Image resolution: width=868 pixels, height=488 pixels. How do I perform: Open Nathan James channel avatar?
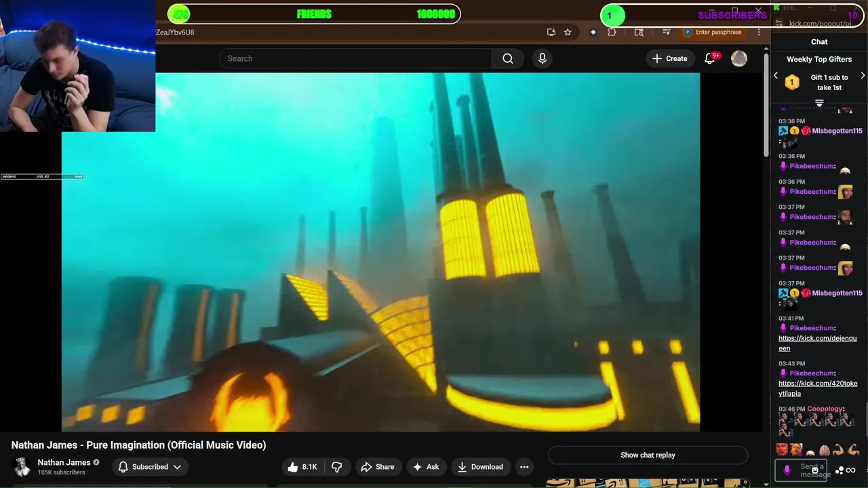22,466
